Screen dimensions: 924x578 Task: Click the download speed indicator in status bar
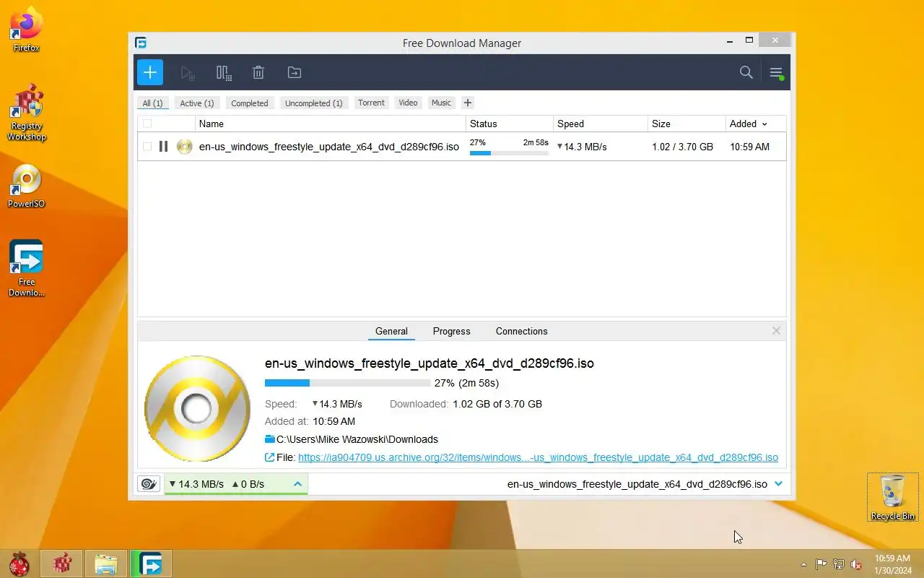point(197,484)
